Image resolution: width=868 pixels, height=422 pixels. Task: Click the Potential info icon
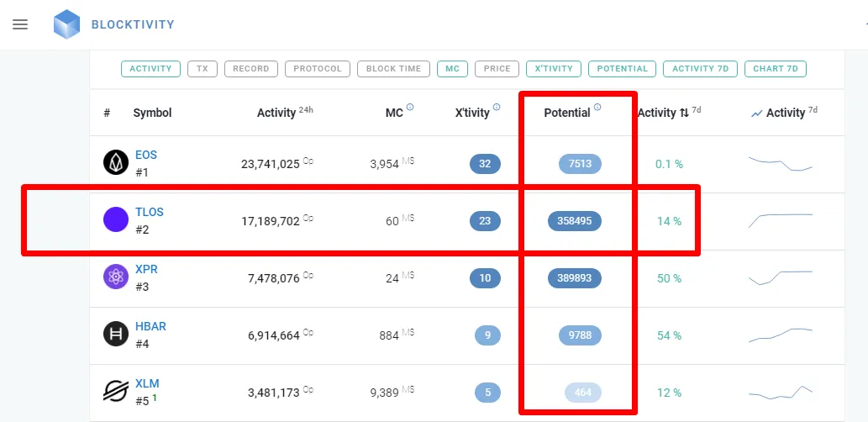[x=597, y=108]
